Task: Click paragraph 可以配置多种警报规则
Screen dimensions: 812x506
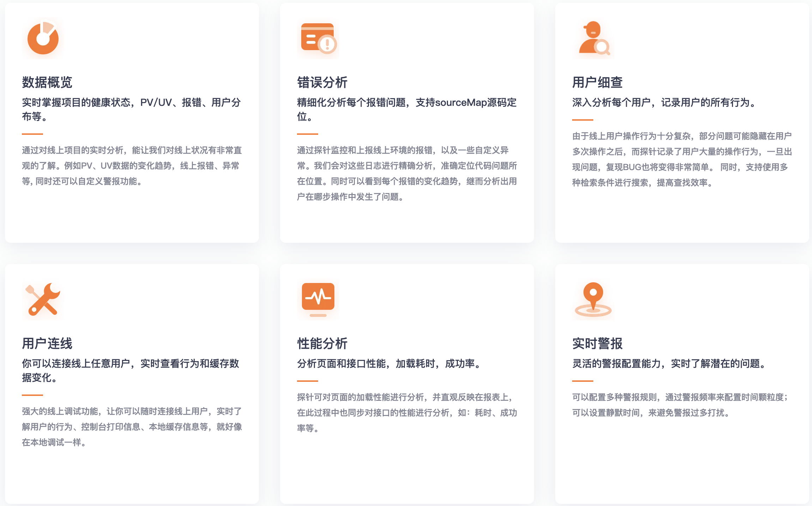Action: tap(680, 405)
